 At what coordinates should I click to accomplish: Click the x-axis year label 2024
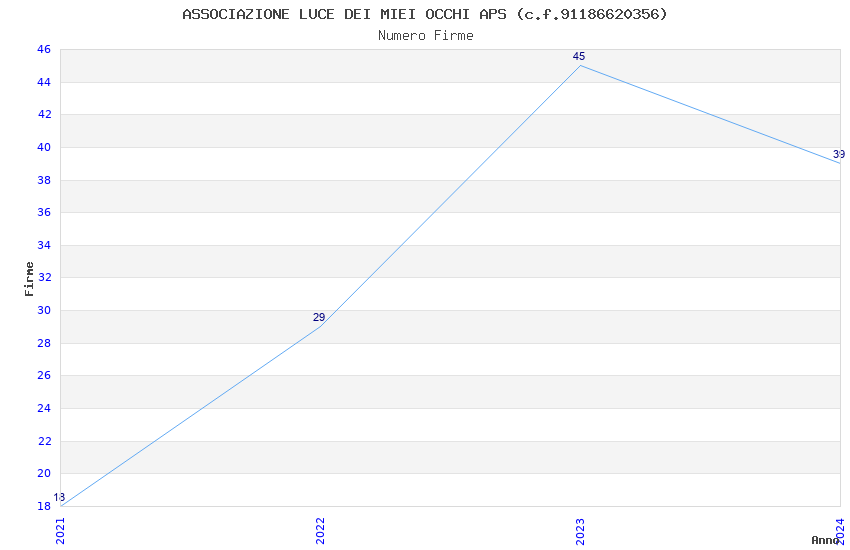tap(840, 530)
